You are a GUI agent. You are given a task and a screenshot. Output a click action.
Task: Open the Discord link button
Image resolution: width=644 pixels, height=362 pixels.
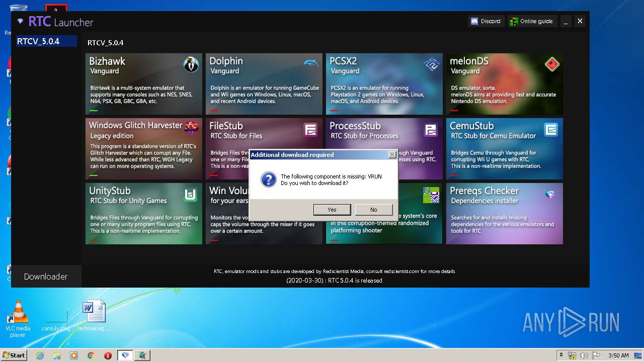click(486, 21)
